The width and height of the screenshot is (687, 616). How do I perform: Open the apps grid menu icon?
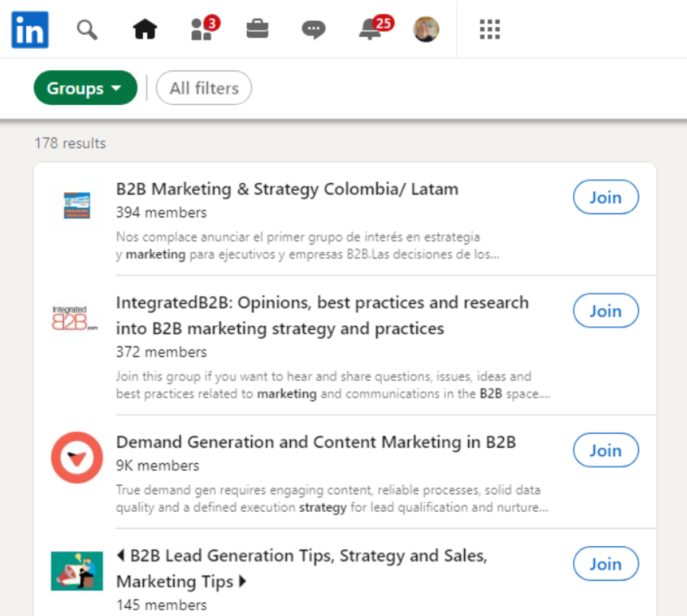pyautogui.click(x=489, y=29)
